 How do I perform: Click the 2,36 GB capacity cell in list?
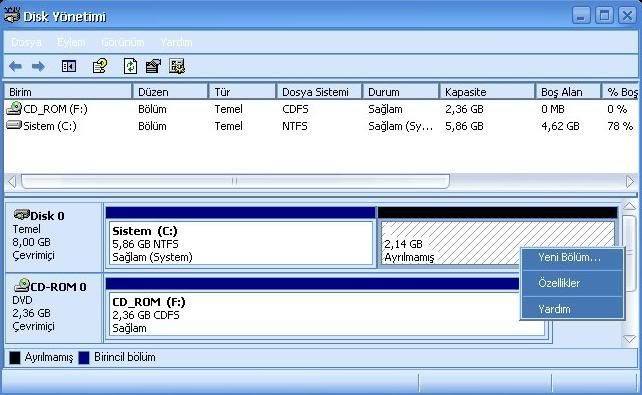[464, 109]
